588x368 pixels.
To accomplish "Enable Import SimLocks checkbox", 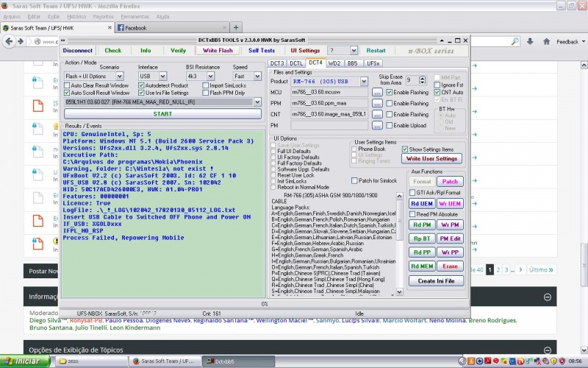I will click(206, 85).
